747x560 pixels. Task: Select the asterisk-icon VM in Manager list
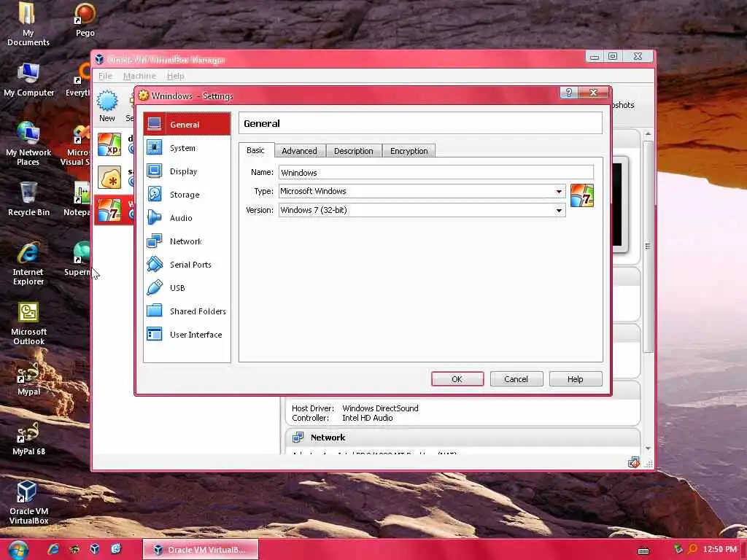click(109, 177)
